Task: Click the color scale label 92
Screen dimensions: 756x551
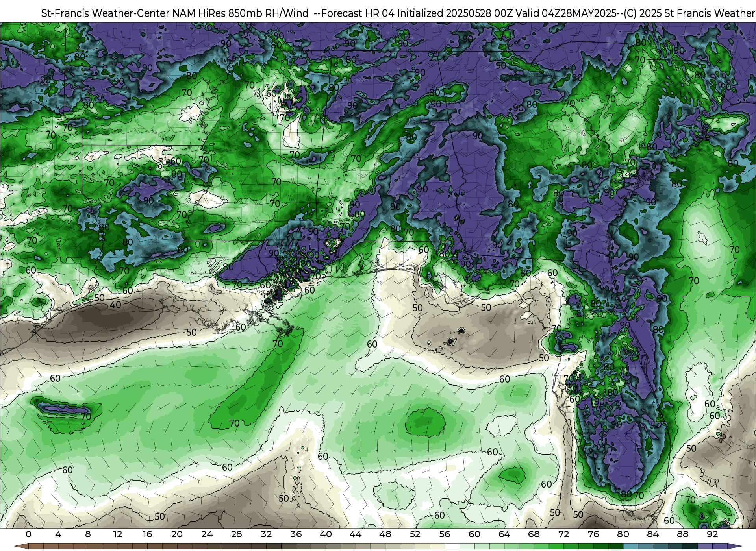Action: [712, 534]
